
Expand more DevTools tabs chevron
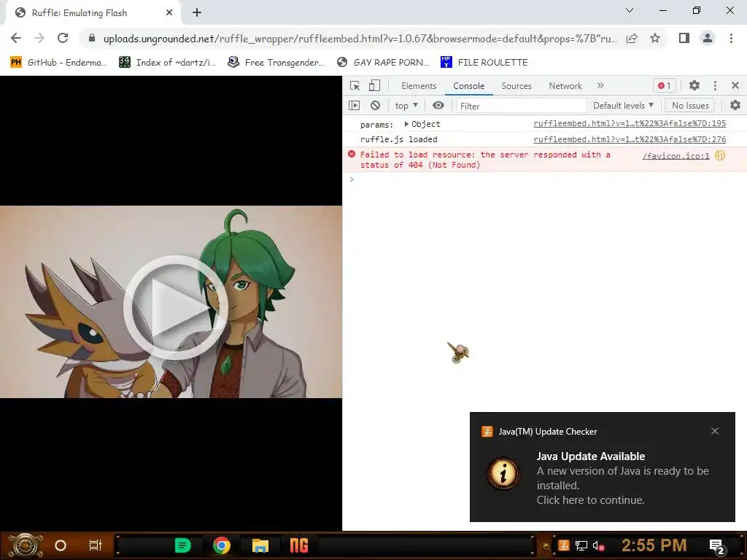600,85
